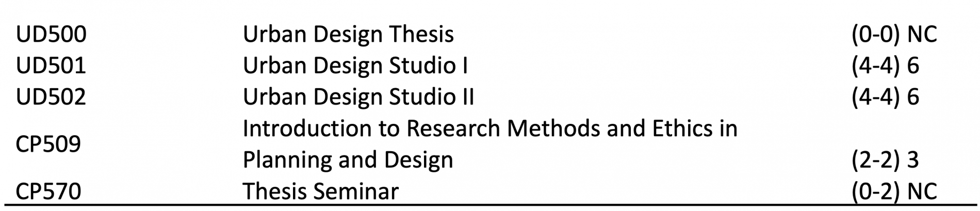Click the (2-2) 3 credit value
Viewport: 980px width, 211px height.
point(885,160)
